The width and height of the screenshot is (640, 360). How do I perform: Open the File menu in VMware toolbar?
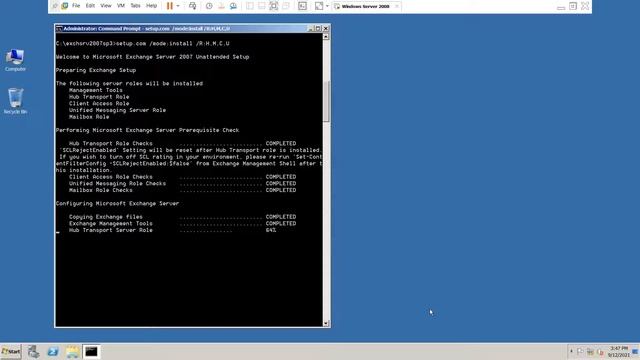[x=76, y=6]
